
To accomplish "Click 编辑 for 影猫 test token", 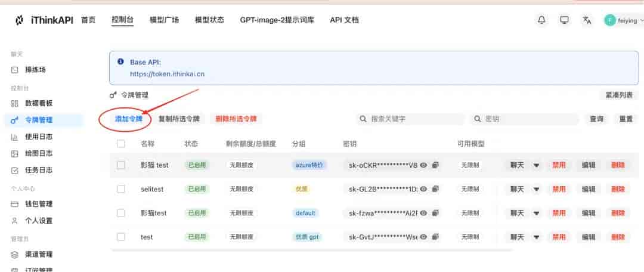I will tap(589, 165).
